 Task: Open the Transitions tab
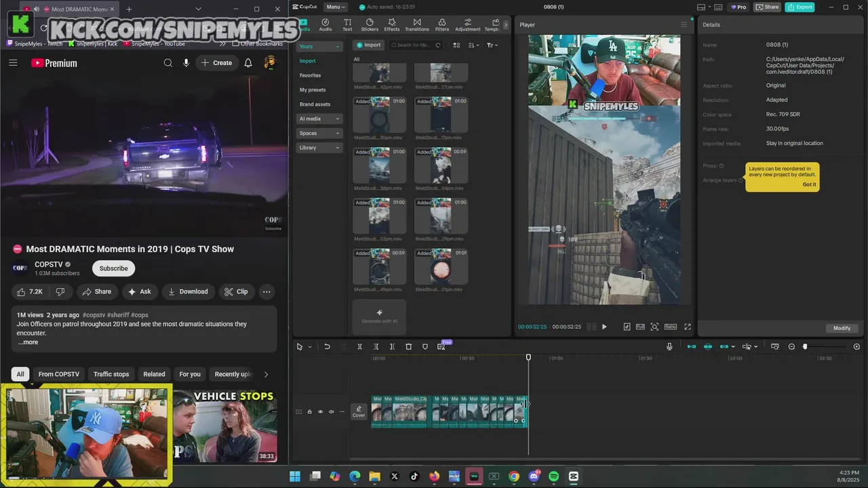click(x=417, y=25)
